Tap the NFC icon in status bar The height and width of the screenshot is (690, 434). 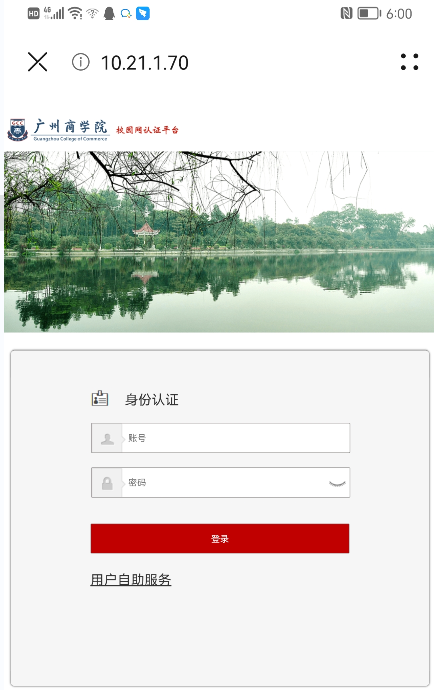point(346,13)
